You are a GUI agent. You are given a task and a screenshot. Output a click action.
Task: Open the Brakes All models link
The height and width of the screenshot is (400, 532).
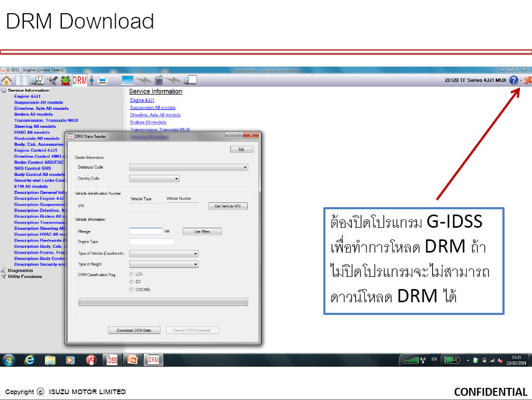point(148,122)
